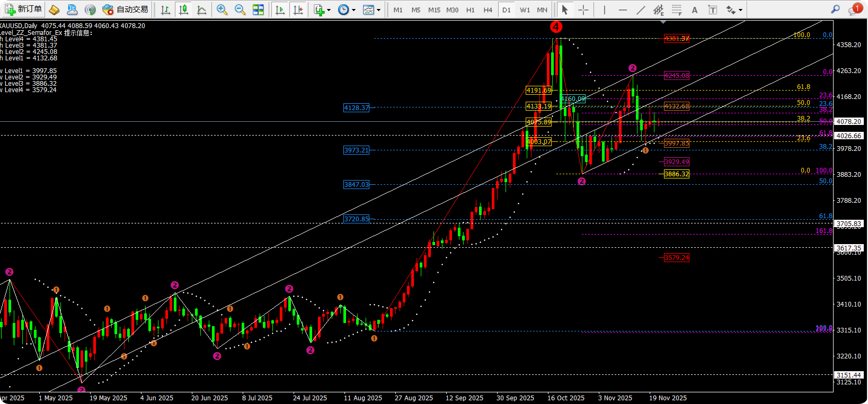Select the text A drawing tool
This screenshot has height=404, width=868.
tap(695, 10)
